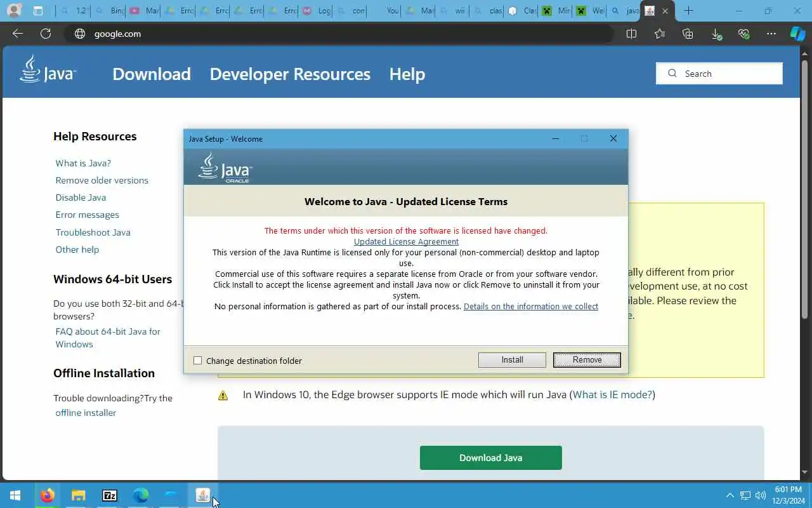Viewport: 812px width, 508px height.
Task: Open the taskbar clock and date
Action: pos(787,495)
